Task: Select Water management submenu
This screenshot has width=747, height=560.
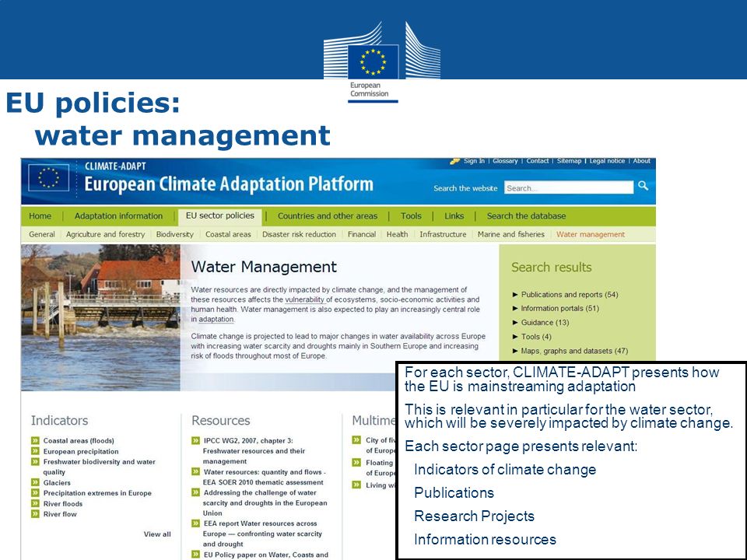Action: pos(591,234)
